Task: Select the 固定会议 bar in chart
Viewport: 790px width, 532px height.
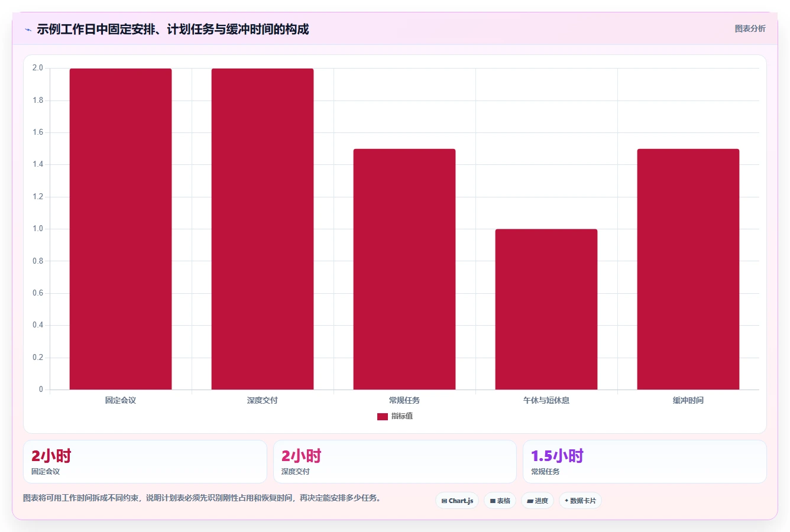Action: (121, 229)
